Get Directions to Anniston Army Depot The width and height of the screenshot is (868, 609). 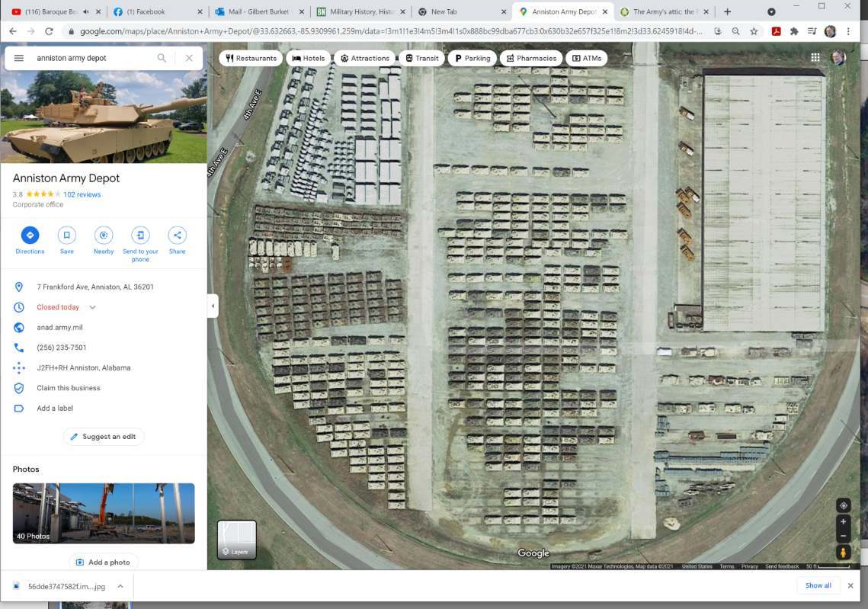tap(30, 240)
